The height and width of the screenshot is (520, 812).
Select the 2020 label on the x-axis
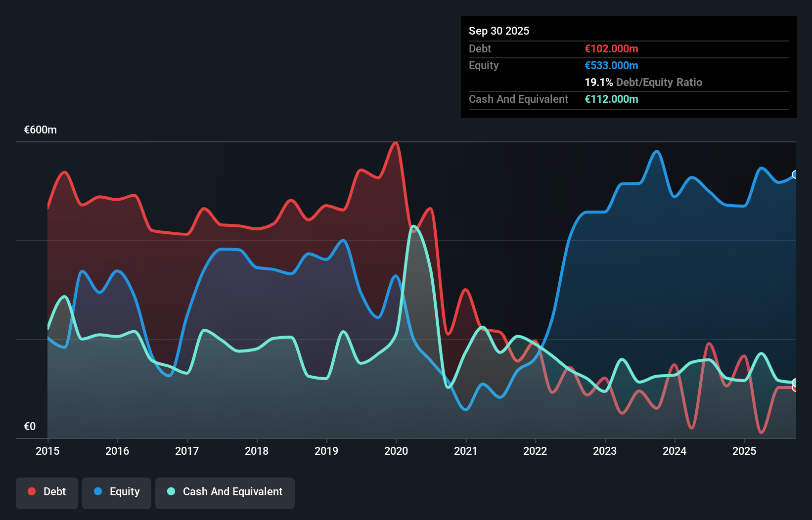tap(396, 451)
